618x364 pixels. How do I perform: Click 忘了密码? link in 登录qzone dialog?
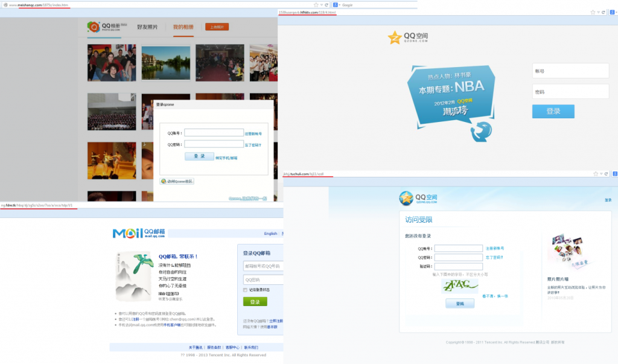[x=253, y=145]
